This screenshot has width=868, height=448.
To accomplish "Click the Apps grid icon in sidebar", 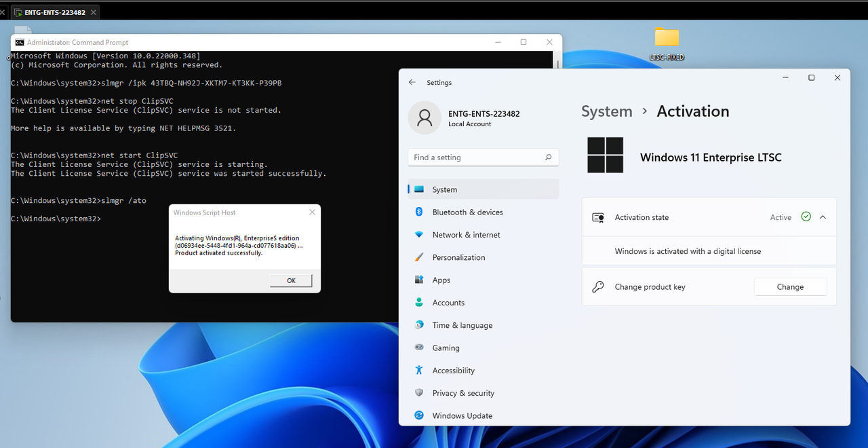I will [x=419, y=280].
